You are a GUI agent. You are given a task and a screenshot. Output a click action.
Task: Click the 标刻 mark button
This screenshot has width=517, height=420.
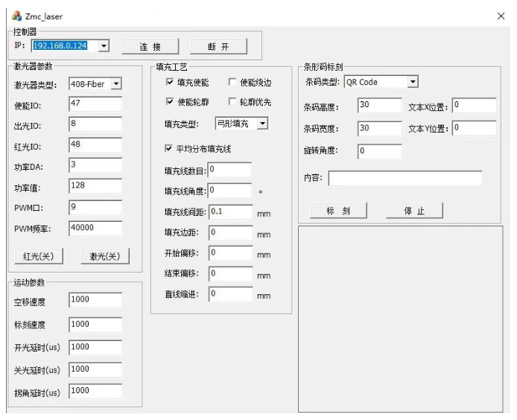[338, 211]
